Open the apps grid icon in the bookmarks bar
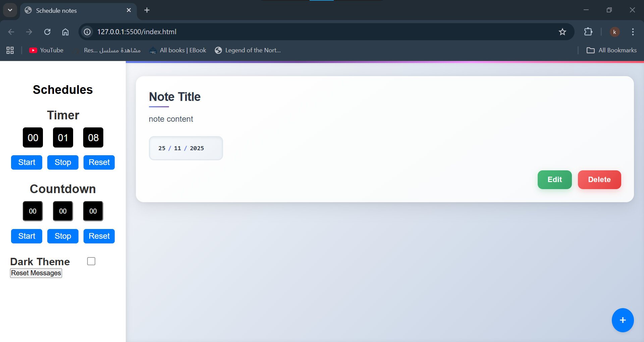 click(10, 50)
